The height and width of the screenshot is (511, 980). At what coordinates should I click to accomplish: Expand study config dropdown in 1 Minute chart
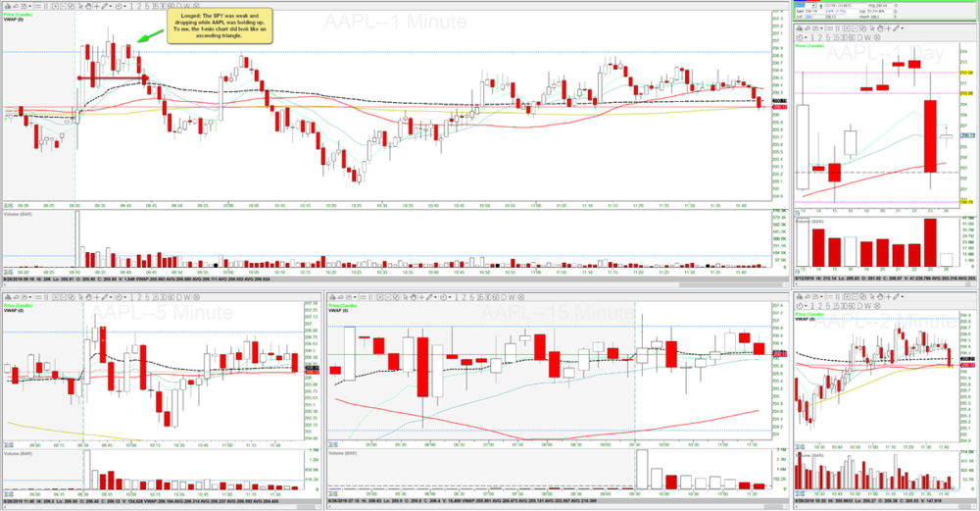pos(30,6)
